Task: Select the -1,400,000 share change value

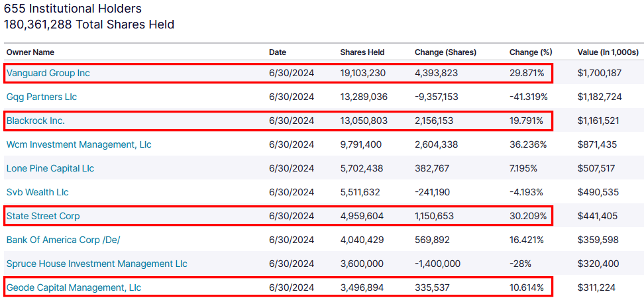Action: 437,264
